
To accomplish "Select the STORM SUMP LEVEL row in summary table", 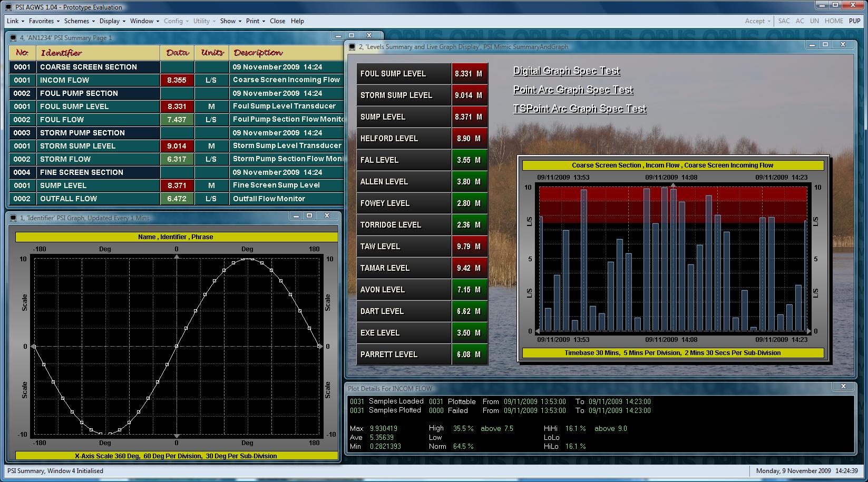I will point(77,146).
